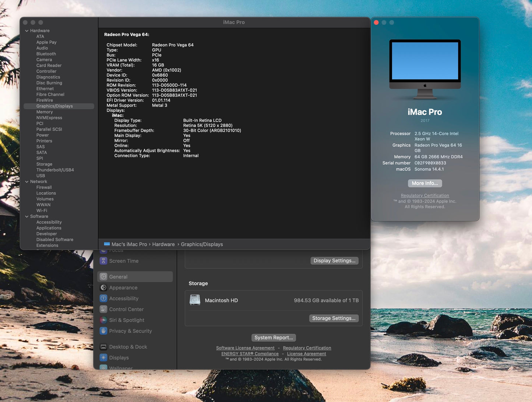Open the Software License Agreement link
The height and width of the screenshot is (402, 532).
245,348
